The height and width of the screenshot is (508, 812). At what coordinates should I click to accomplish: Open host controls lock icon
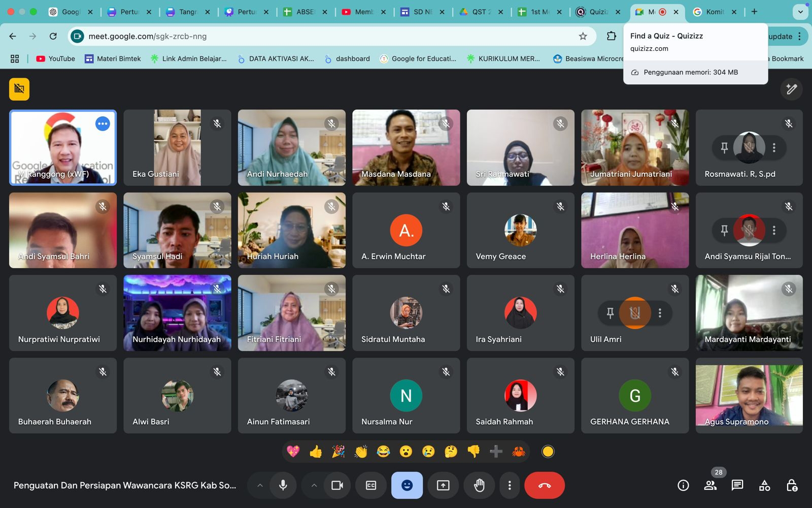click(x=792, y=486)
